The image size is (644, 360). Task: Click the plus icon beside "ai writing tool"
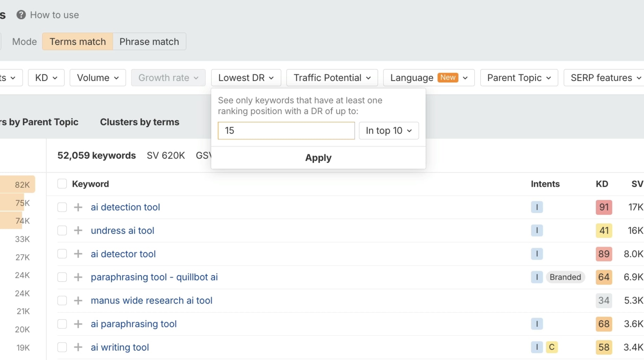(78, 347)
